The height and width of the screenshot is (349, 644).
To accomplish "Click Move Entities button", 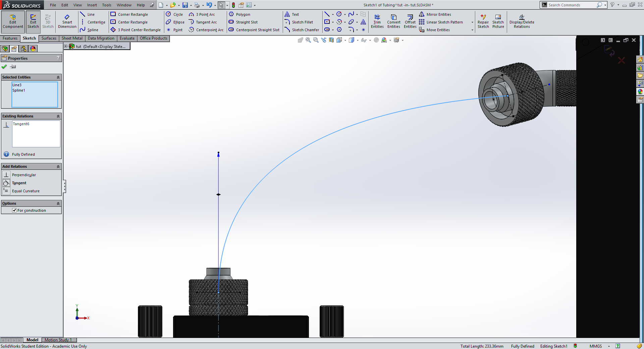I will coord(434,30).
